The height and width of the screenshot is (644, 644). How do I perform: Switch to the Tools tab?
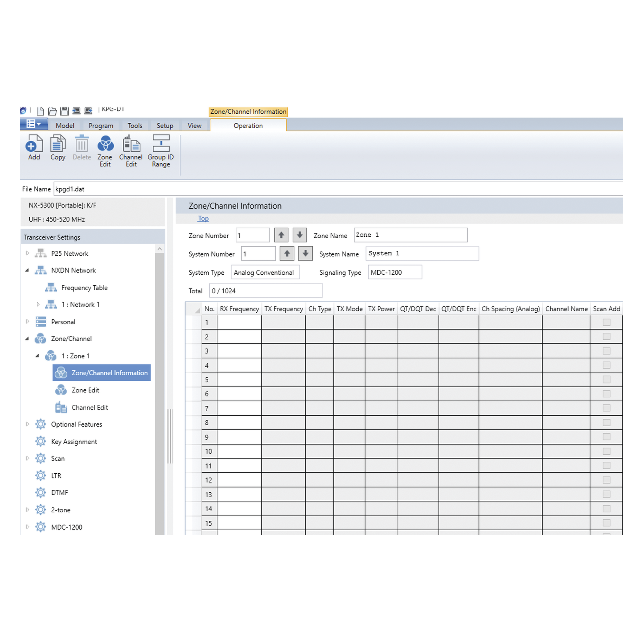135,126
